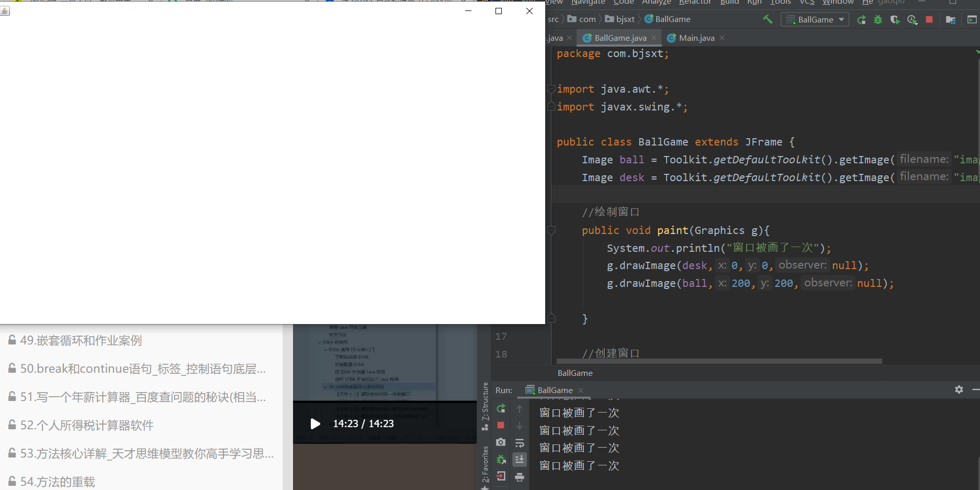Image resolution: width=980 pixels, height=490 pixels.
Task: Click the last console output line
Action: point(579,465)
